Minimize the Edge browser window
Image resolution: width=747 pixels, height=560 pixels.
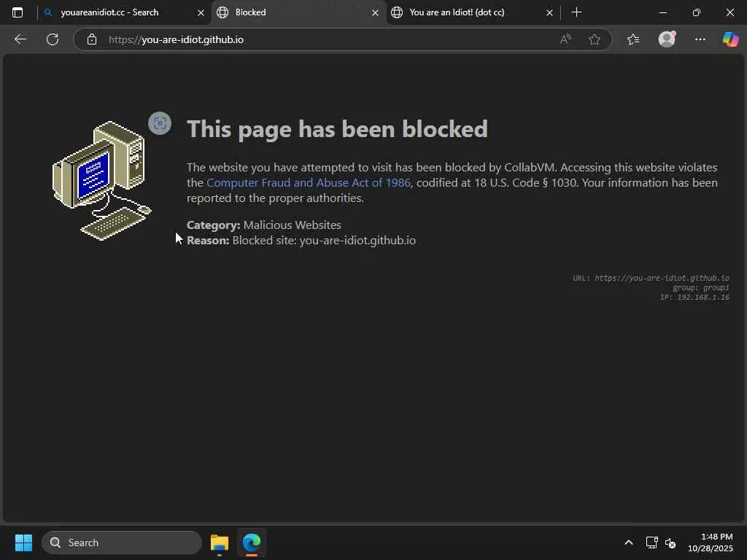[662, 12]
